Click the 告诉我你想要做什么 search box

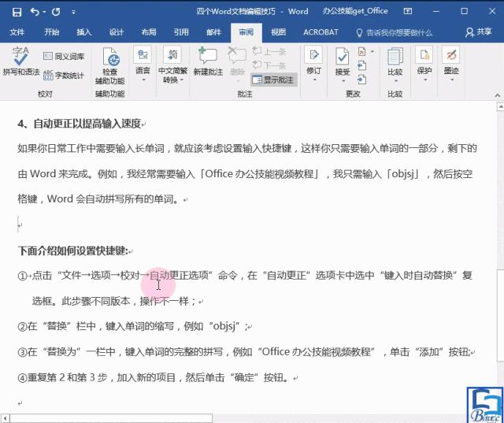pos(395,32)
